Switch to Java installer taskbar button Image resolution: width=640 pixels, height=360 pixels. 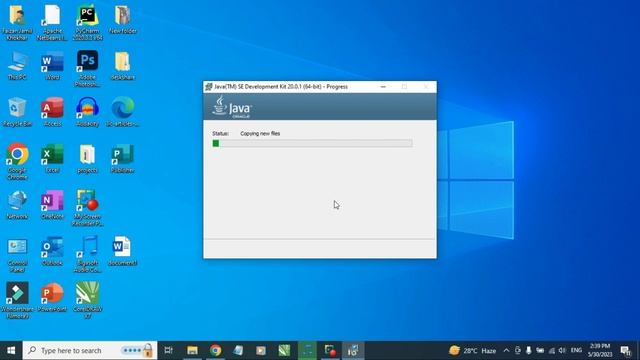353,351
